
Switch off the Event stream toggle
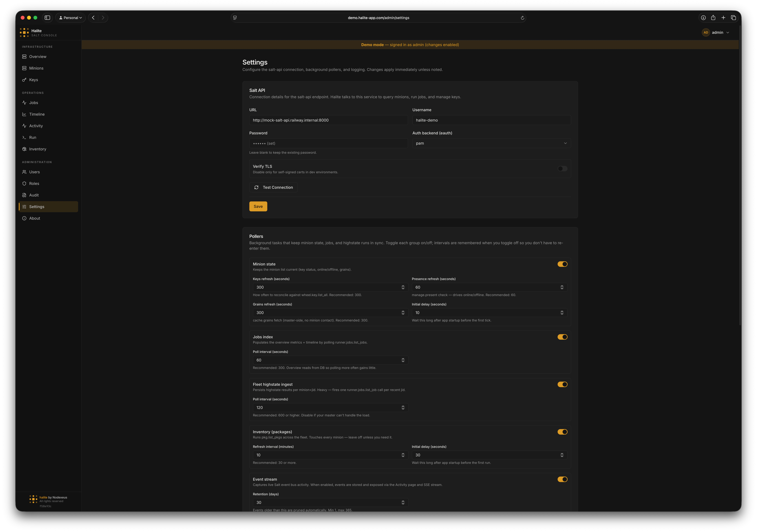pos(562,479)
